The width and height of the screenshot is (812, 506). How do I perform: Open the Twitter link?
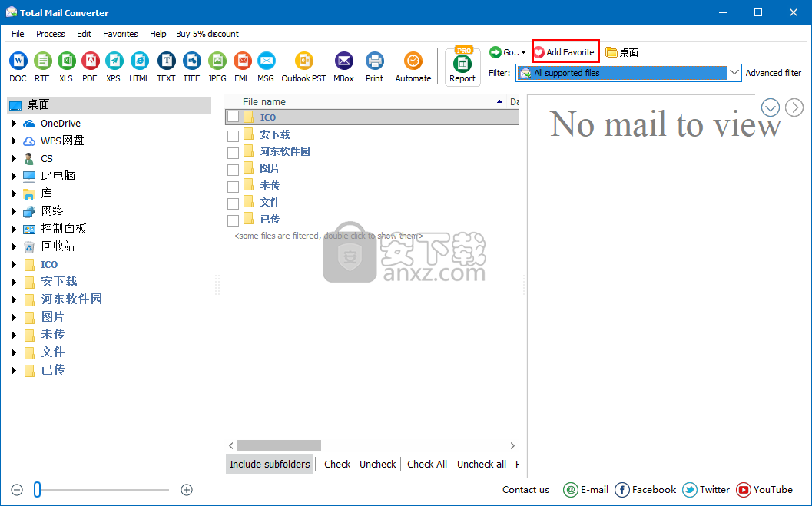pos(706,489)
